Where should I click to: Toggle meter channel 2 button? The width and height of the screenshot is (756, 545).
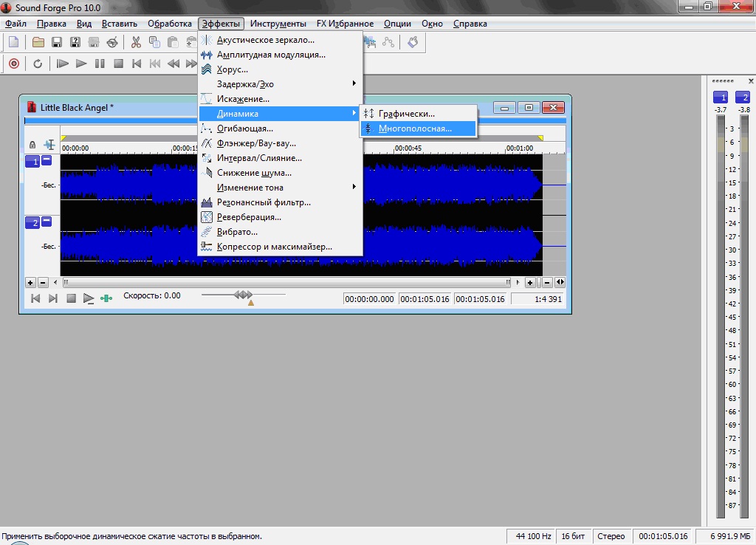[743, 97]
